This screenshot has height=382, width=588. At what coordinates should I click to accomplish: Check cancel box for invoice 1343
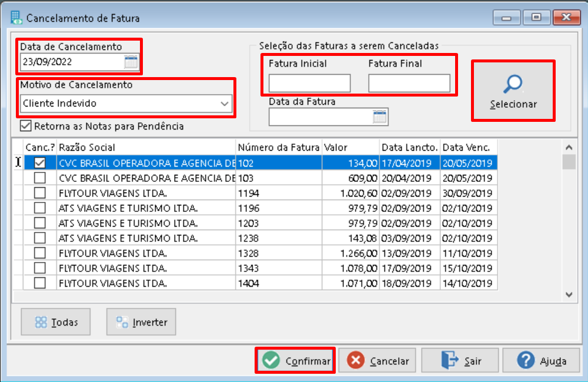[x=40, y=268]
